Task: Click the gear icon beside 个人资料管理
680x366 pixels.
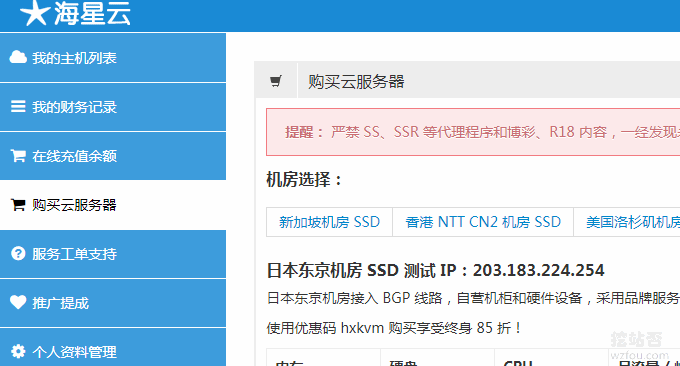Action: click(18, 351)
